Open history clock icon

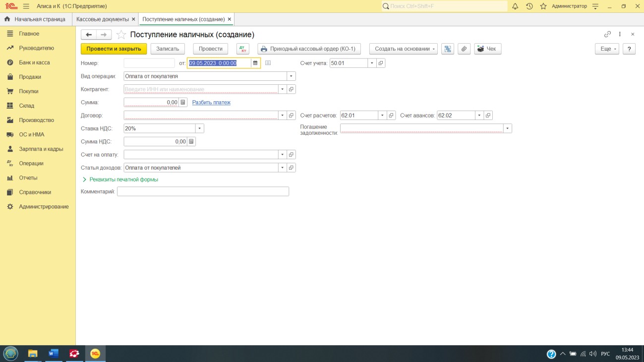pyautogui.click(x=529, y=6)
